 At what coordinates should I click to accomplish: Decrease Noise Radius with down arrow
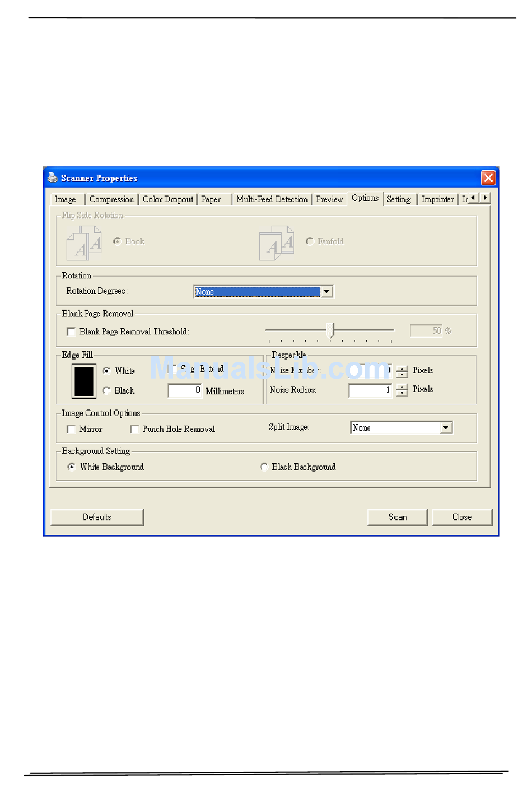[402, 393]
